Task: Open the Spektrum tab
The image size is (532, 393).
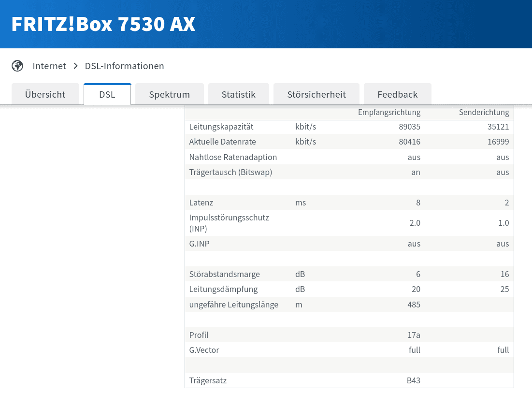Action: (x=169, y=94)
